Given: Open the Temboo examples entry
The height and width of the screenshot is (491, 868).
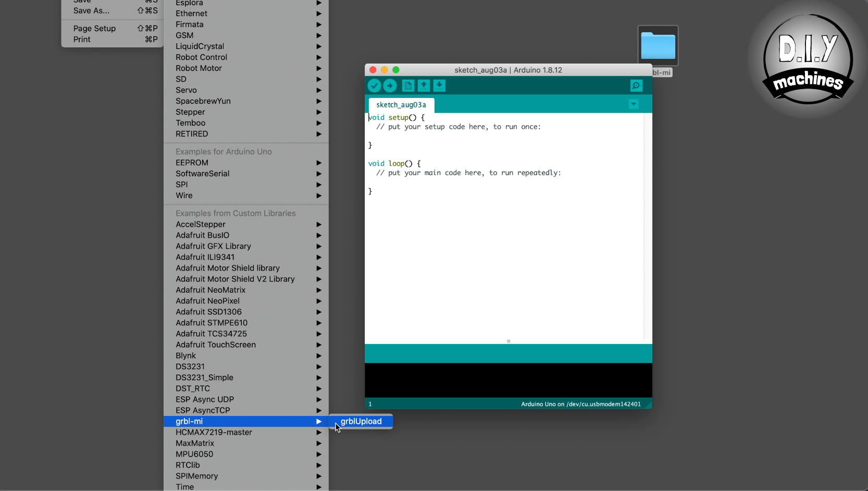Looking at the screenshot, I should (x=246, y=123).
